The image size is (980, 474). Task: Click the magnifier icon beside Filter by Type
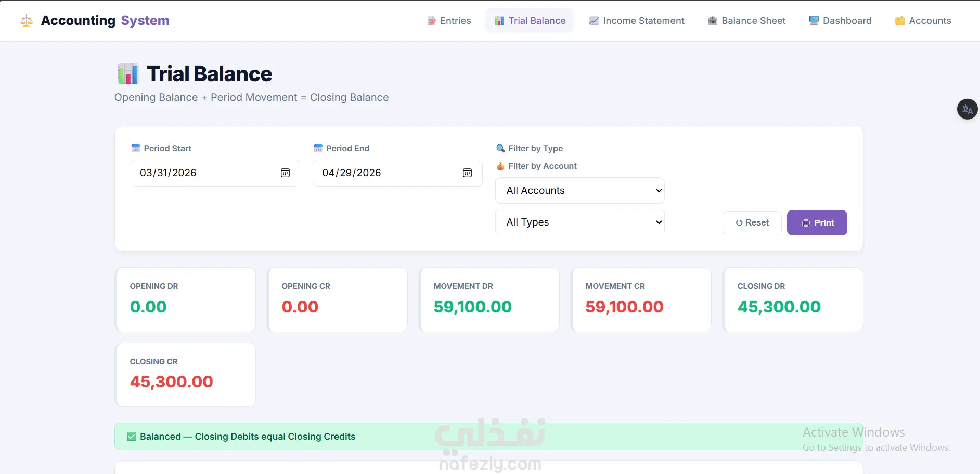click(500, 148)
